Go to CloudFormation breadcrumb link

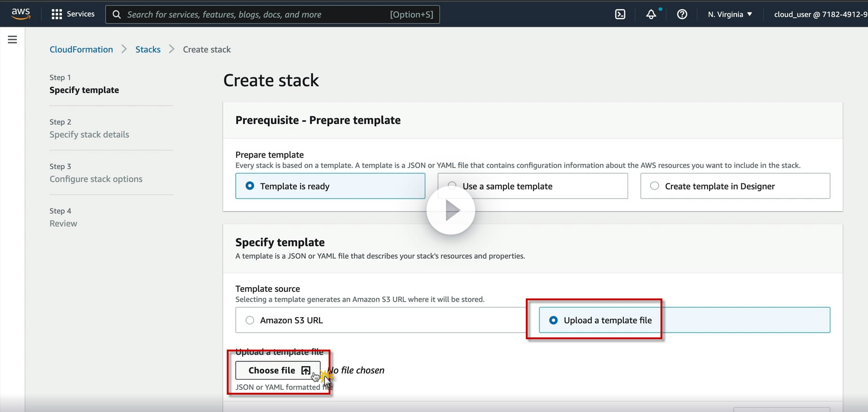81,49
